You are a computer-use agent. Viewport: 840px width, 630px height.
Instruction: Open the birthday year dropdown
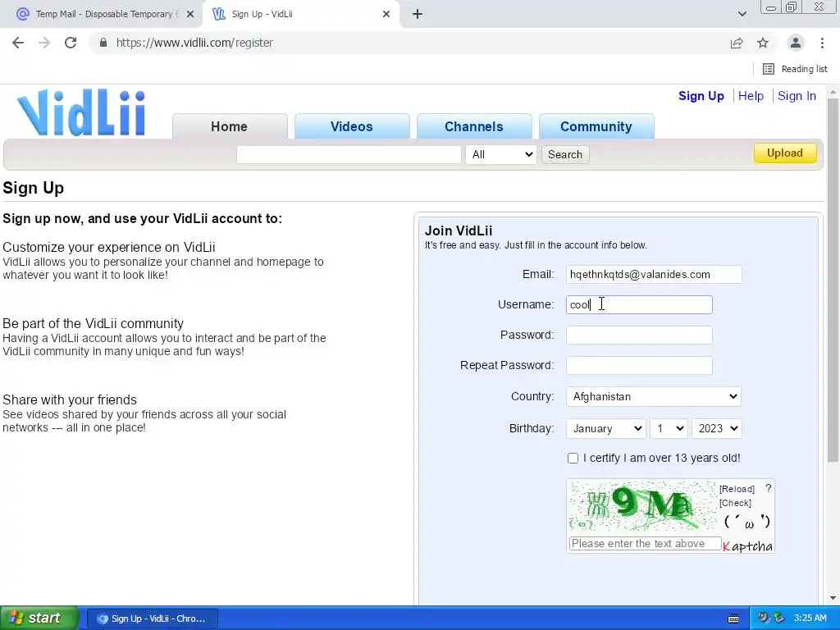(717, 428)
